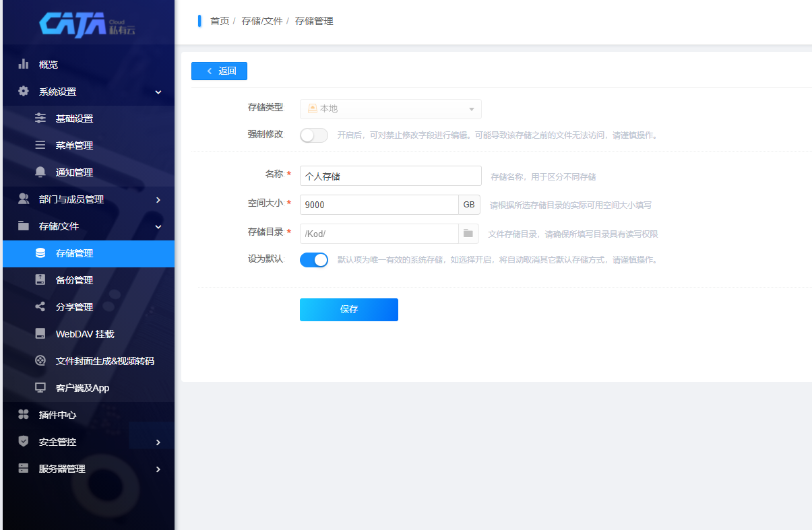Open 分享管理 share icon entry

[x=40, y=307]
